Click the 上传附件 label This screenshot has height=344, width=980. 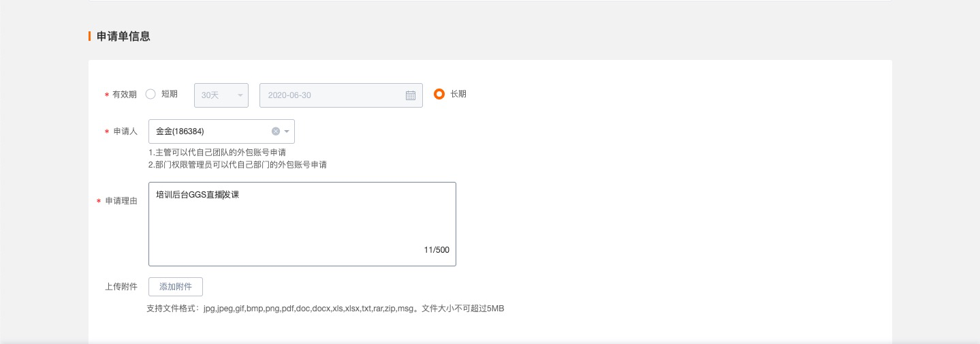(121, 287)
